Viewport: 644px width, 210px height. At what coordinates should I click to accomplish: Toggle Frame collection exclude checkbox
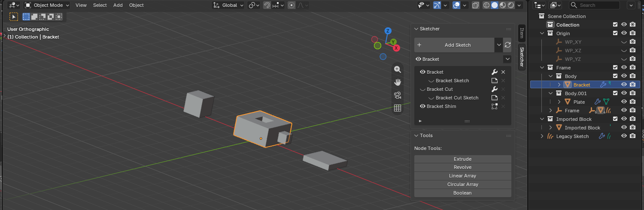point(615,68)
